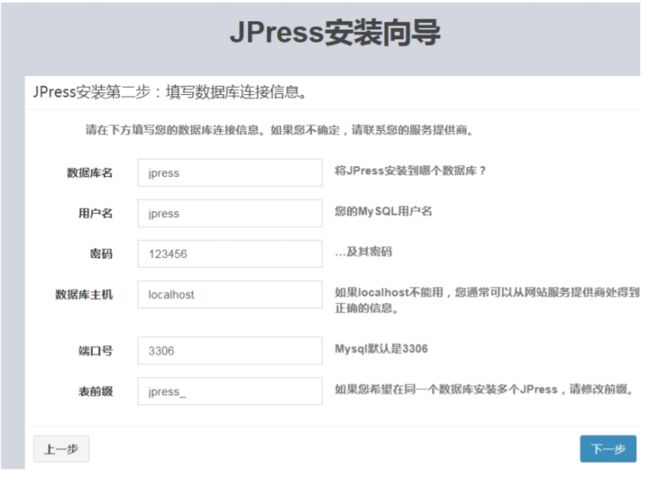Click the 表前缀 jpress_ field
The height and width of the screenshot is (477, 650).
point(230,391)
